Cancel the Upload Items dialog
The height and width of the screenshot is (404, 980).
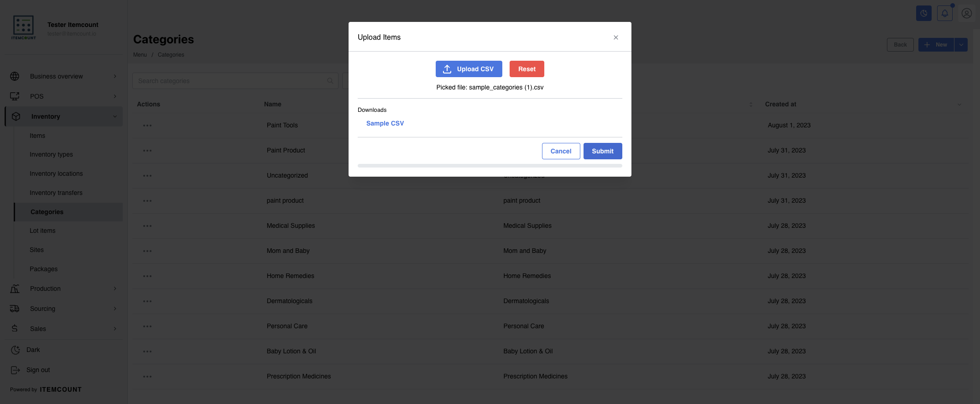click(561, 151)
